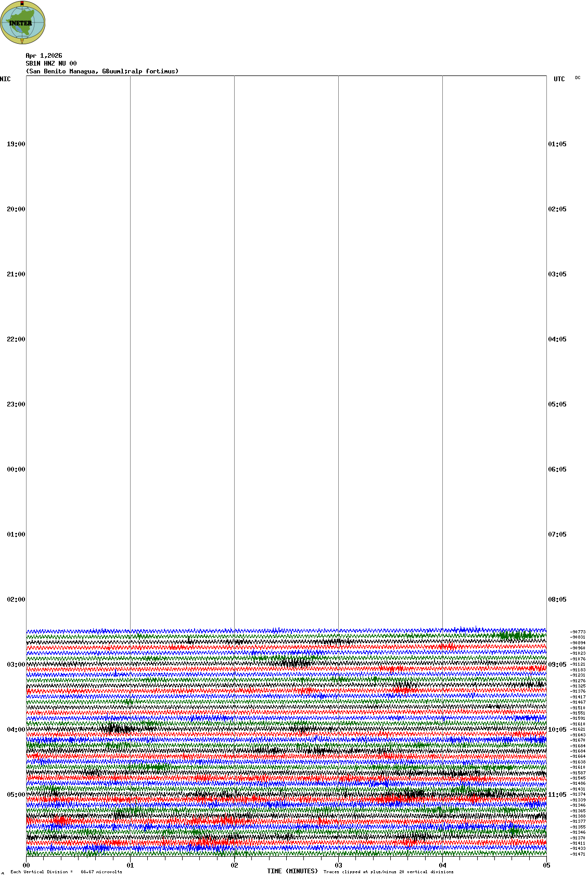Select the 22:00 local time marker
The height and width of the screenshot is (879, 588).
coord(16,339)
